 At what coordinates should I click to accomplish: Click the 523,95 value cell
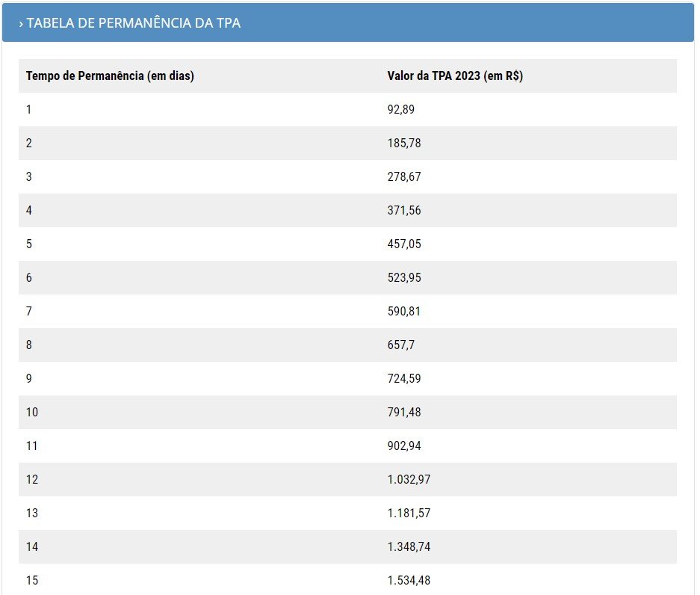coord(404,277)
